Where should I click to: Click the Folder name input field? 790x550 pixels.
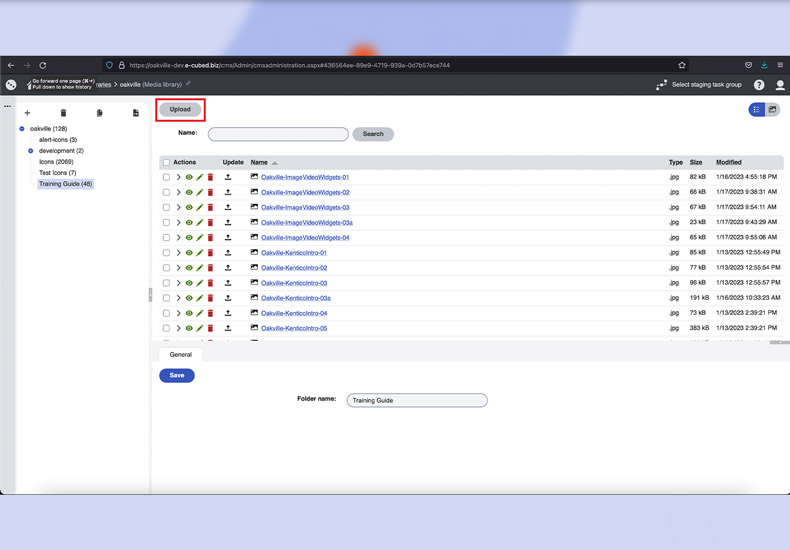[x=417, y=400]
